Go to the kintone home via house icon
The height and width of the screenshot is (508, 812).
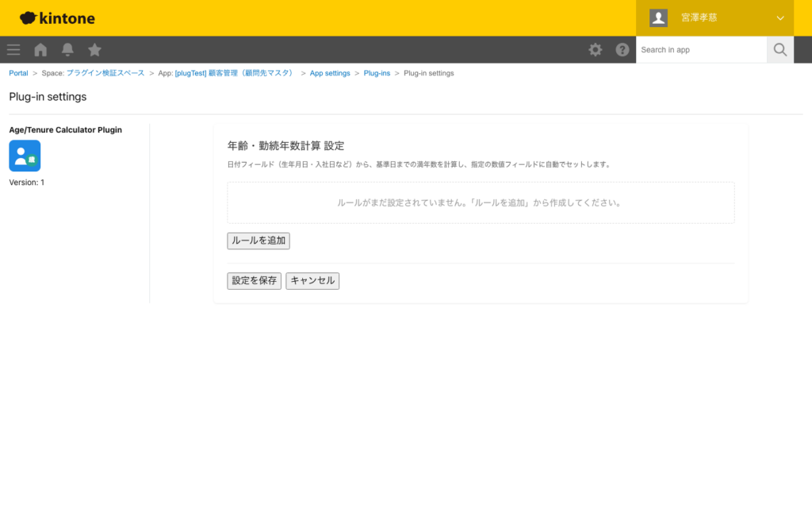tap(40, 49)
